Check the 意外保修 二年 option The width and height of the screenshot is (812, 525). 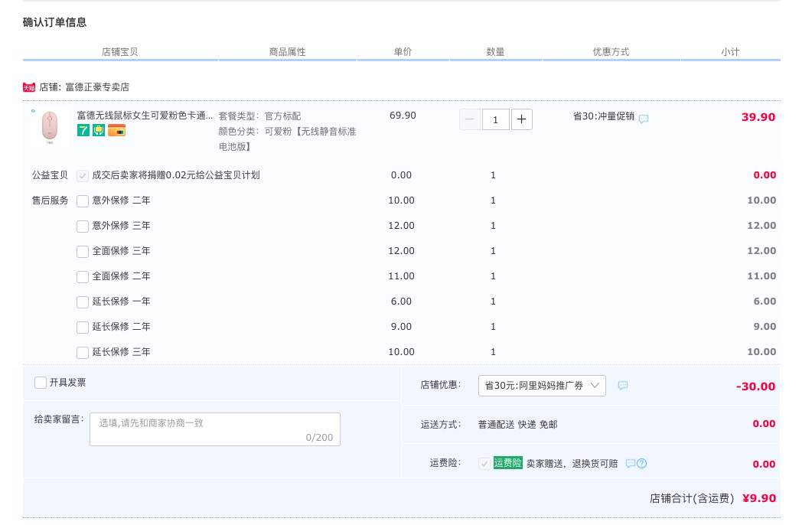(83, 201)
